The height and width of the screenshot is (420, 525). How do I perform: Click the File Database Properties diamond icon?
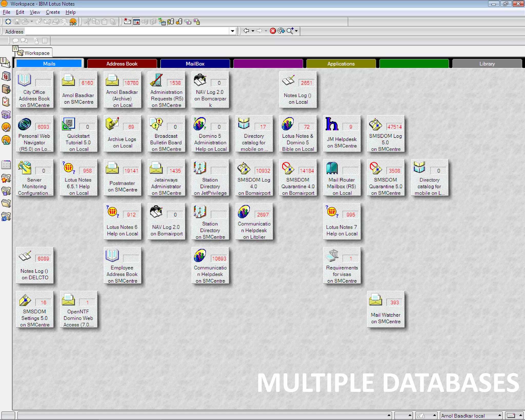(x=8, y=22)
